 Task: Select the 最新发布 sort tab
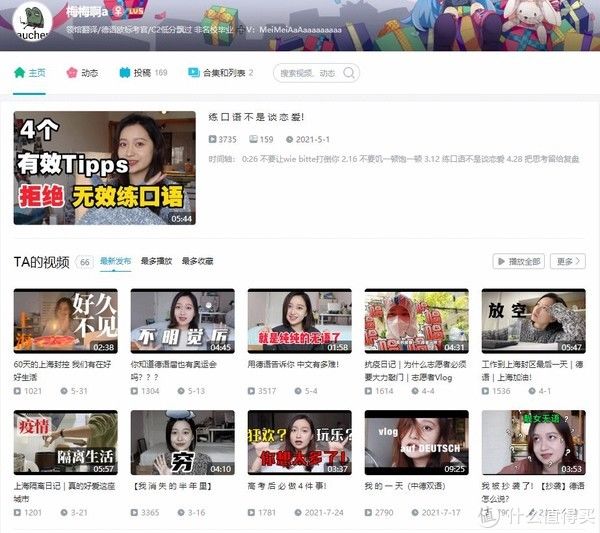[x=116, y=261]
